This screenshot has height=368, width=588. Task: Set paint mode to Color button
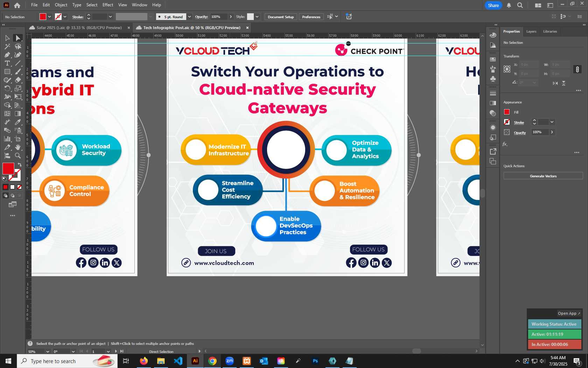click(x=5, y=187)
